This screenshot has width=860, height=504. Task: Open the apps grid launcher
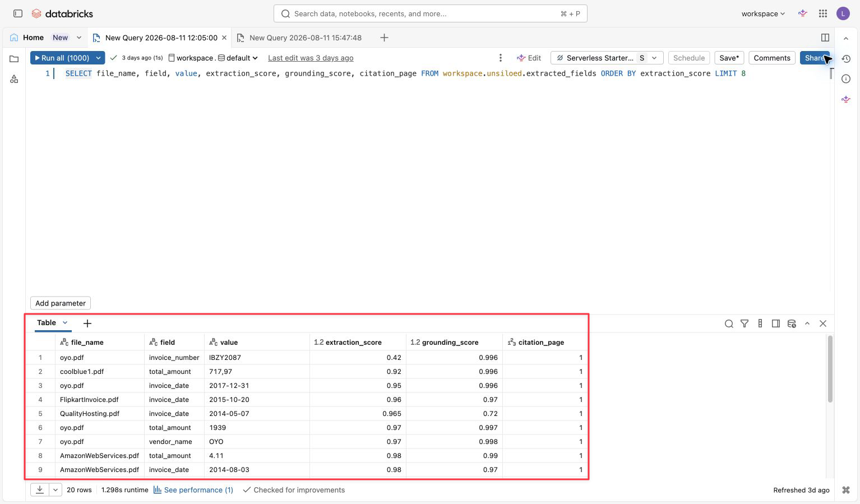(823, 13)
